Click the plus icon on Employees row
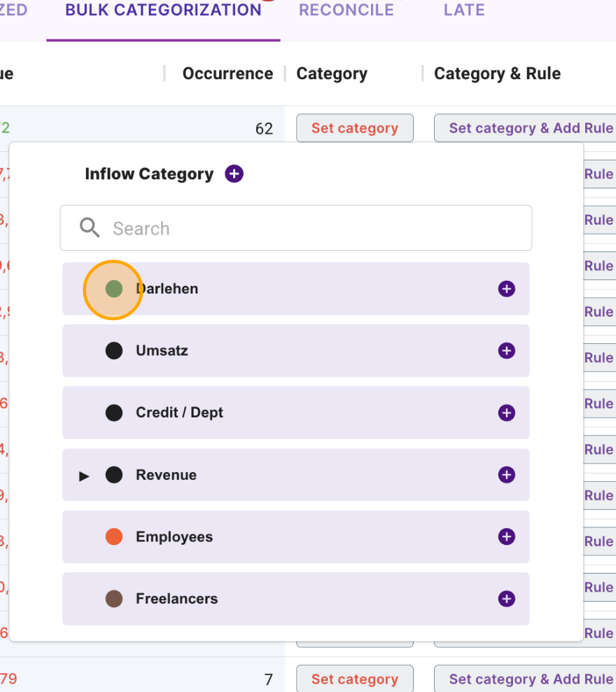The height and width of the screenshot is (692, 616). pyautogui.click(x=506, y=537)
